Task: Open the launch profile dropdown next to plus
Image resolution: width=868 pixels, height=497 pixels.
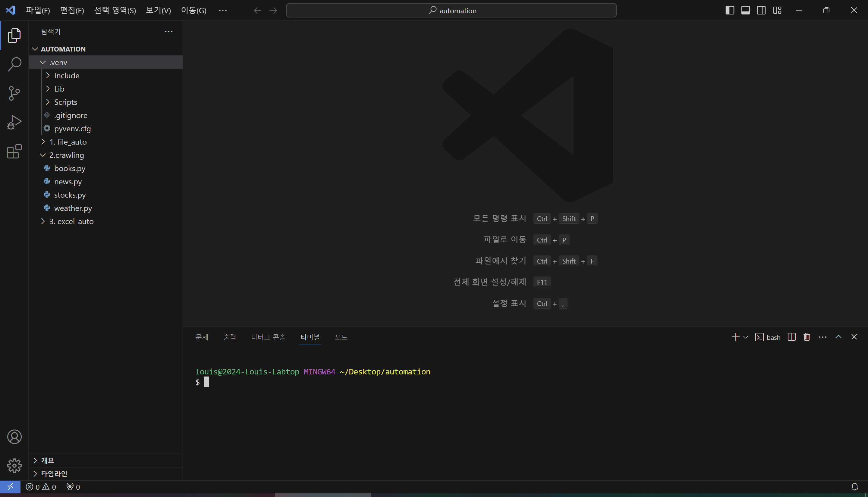Action: click(746, 337)
